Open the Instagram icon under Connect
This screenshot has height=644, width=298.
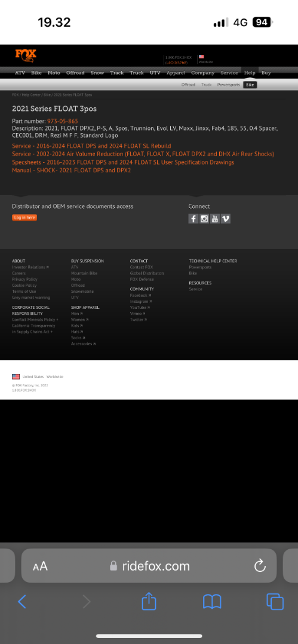point(204,218)
